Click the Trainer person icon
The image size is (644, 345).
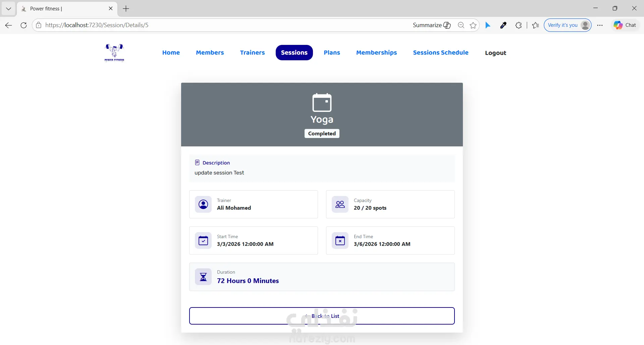(203, 204)
